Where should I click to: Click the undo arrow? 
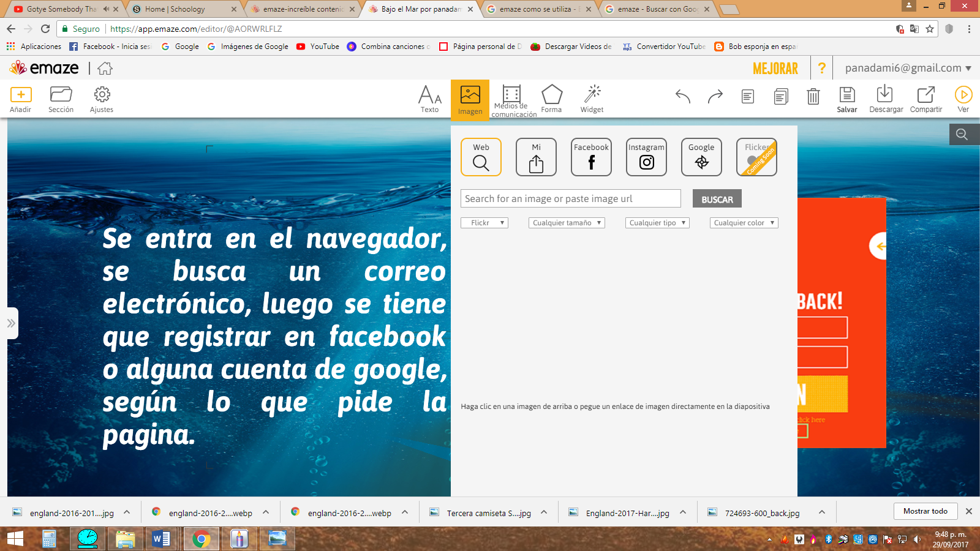pyautogui.click(x=683, y=96)
